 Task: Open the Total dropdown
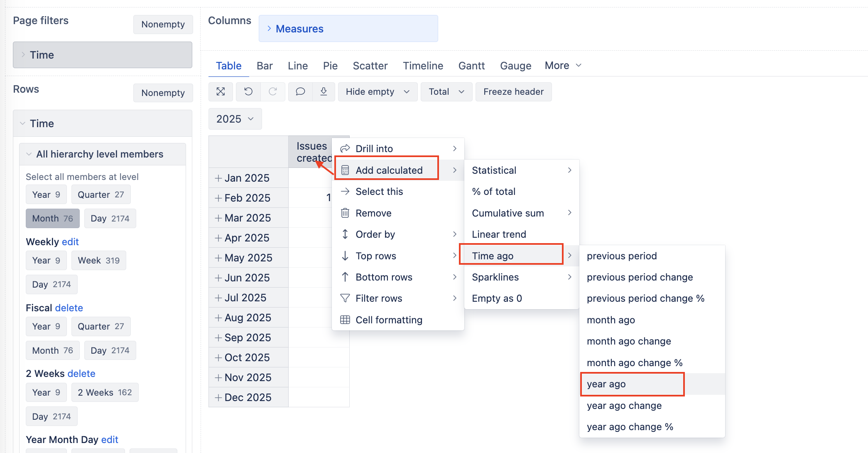coord(446,92)
